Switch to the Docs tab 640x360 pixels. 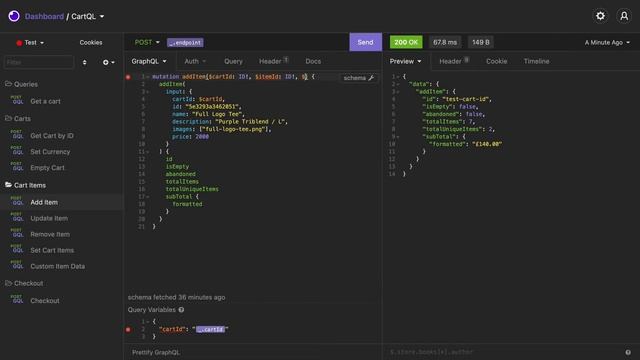pos(313,61)
